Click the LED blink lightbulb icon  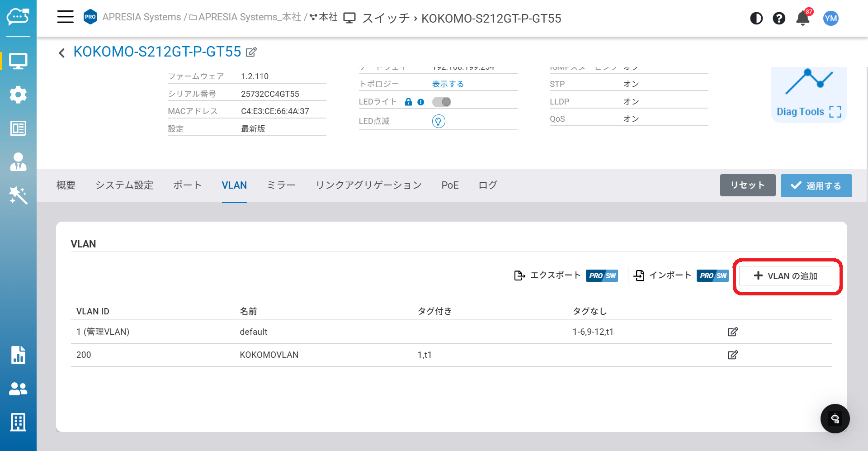coord(438,121)
